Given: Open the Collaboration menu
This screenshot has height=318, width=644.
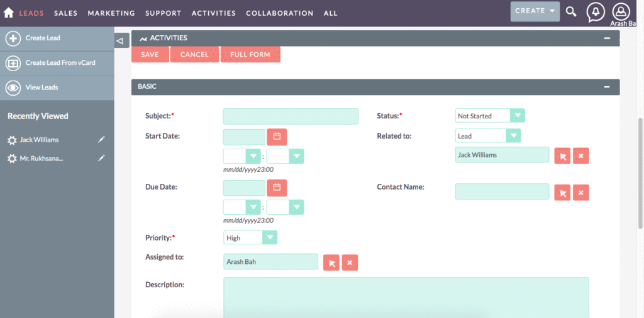Looking at the screenshot, I should pyautogui.click(x=279, y=13).
